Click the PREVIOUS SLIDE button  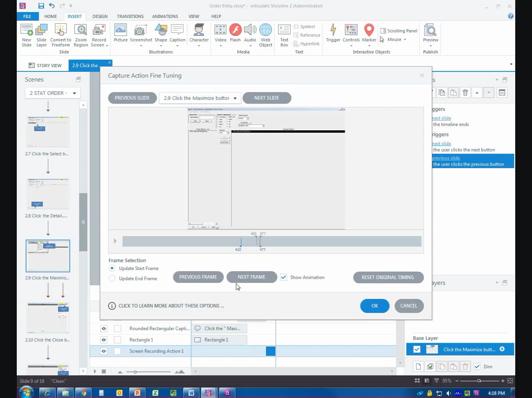[132, 98]
